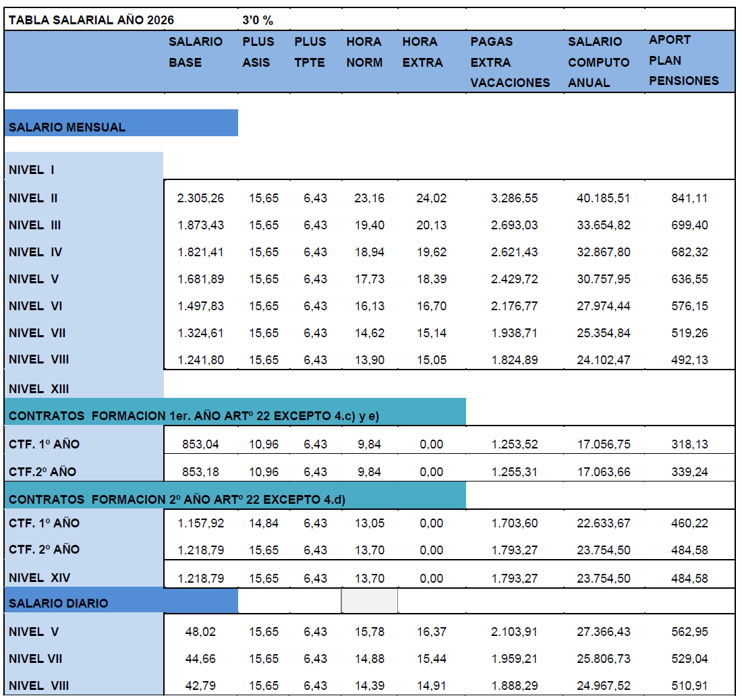The height and width of the screenshot is (700, 742).
Task: Select the 3'0 % percentage cell
Action: [257, 20]
